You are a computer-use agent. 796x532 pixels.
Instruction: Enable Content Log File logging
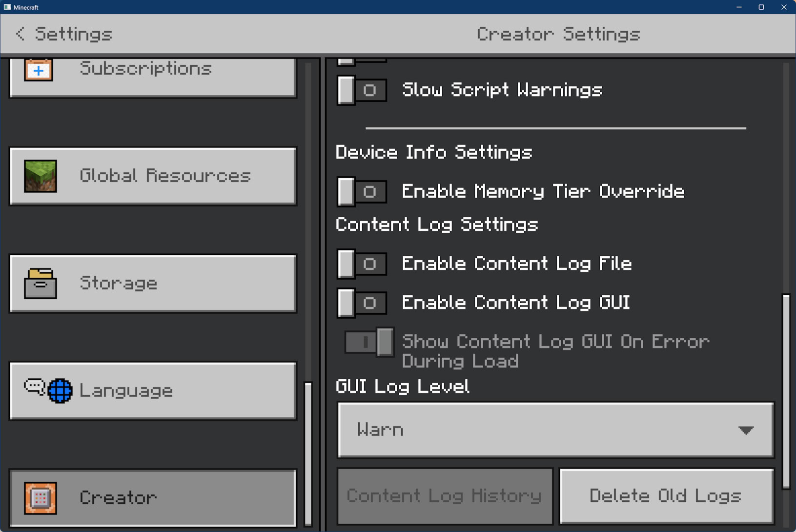tap(361, 264)
